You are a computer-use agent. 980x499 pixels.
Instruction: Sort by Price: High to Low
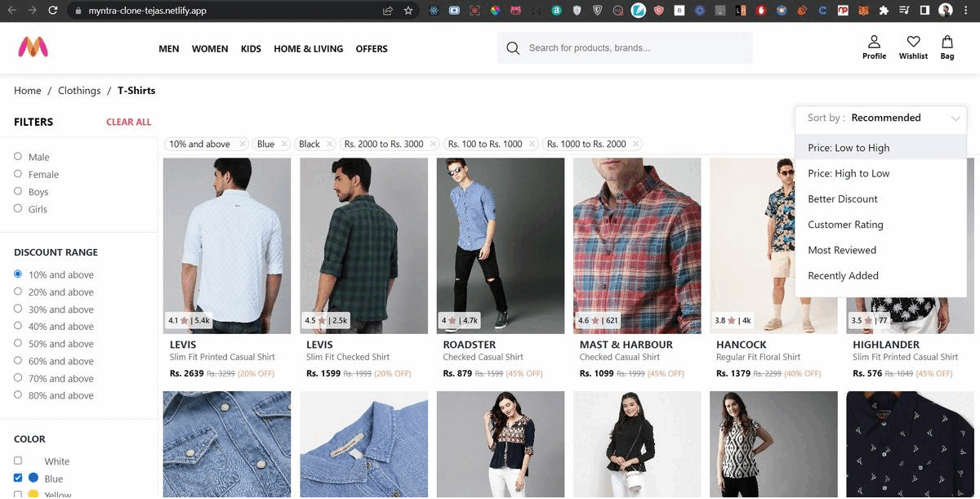click(880, 173)
